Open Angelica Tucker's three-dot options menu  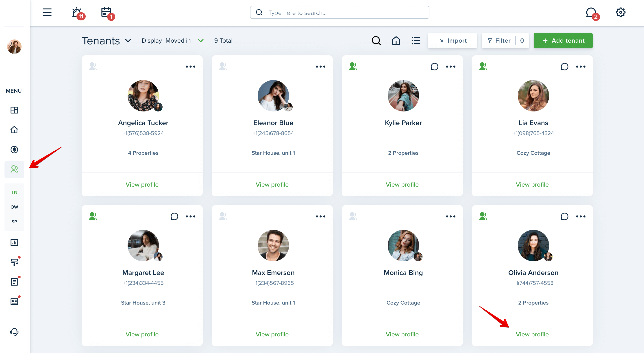(190, 67)
